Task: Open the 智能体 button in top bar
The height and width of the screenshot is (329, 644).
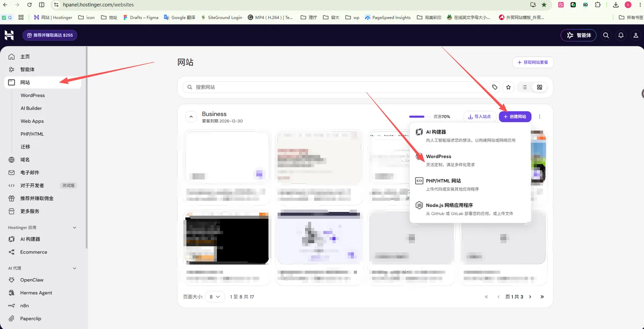Action: tap(578, 35)
